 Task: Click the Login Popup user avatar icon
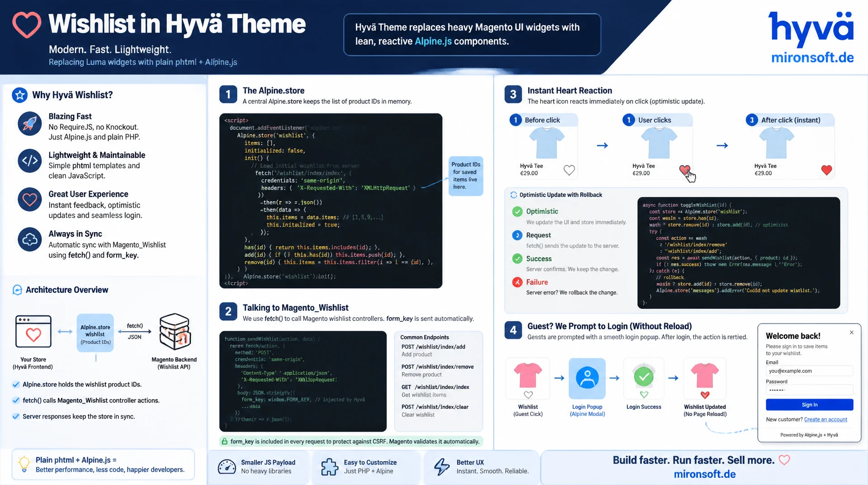[587, 378]
